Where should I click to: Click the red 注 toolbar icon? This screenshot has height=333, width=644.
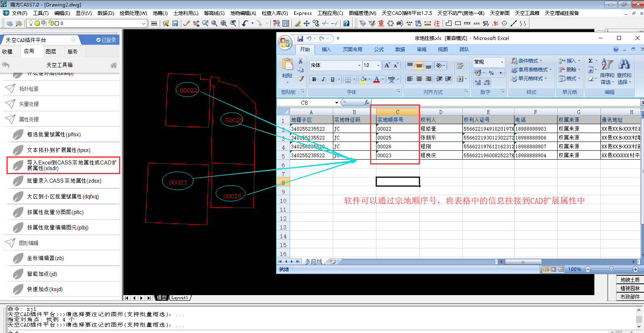[x=437, y=23]
